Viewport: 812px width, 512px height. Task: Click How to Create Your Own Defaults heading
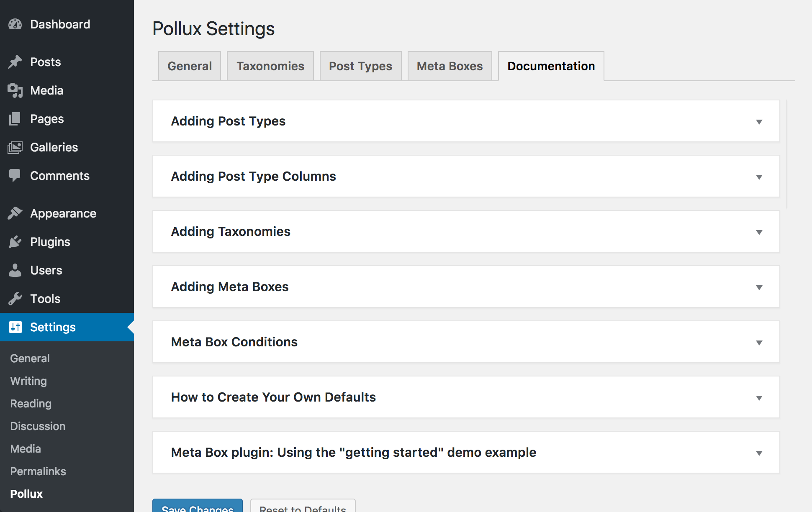tap(273, 397)
